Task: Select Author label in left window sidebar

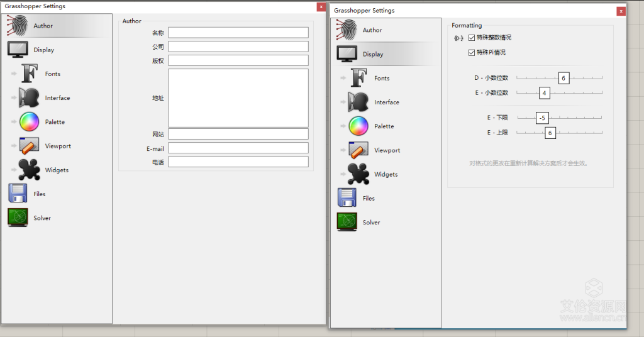Action: (x=43, y=25)
